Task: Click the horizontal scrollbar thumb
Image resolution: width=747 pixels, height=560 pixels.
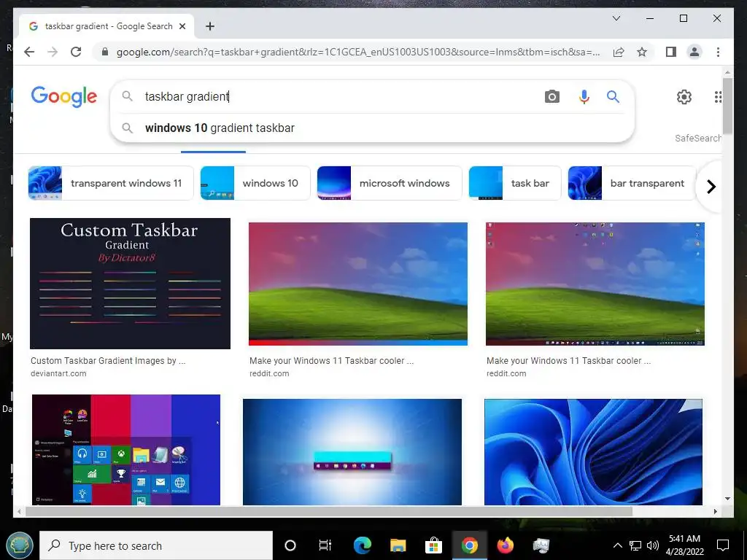Action: pyautogui.click(x=329, y=511)
